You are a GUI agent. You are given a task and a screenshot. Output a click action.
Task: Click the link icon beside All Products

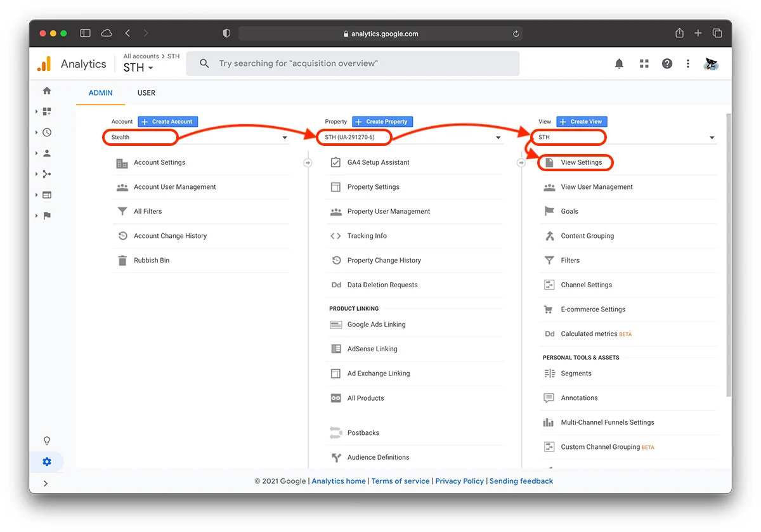[x=336, y=398]
